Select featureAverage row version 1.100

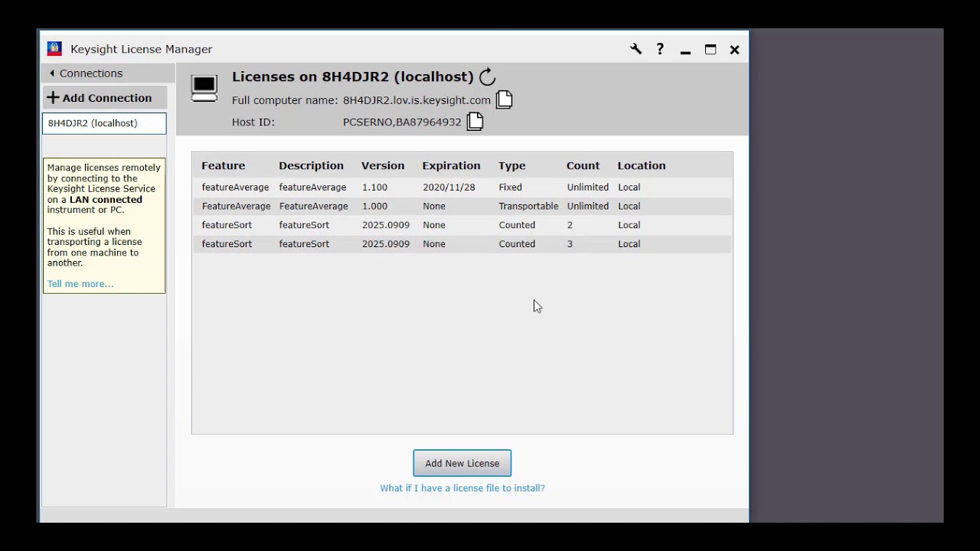(462, 187)
